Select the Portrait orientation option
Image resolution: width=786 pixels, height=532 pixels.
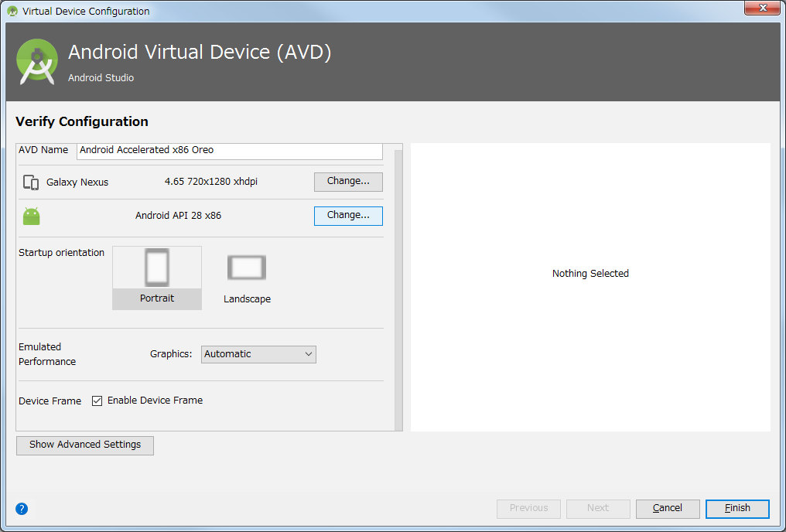tap(157, 278)
